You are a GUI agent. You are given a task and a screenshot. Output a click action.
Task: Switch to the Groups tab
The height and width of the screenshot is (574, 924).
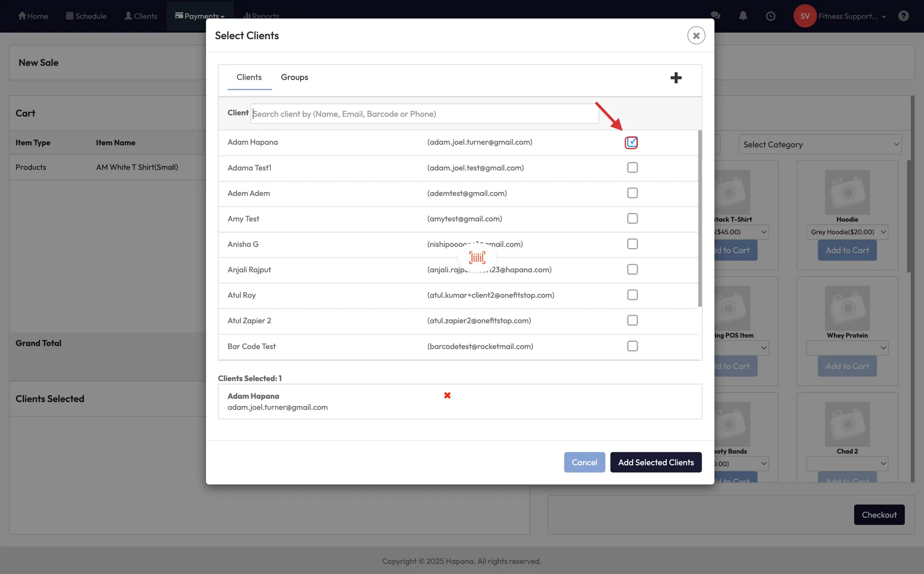click(x=294, y=77)
